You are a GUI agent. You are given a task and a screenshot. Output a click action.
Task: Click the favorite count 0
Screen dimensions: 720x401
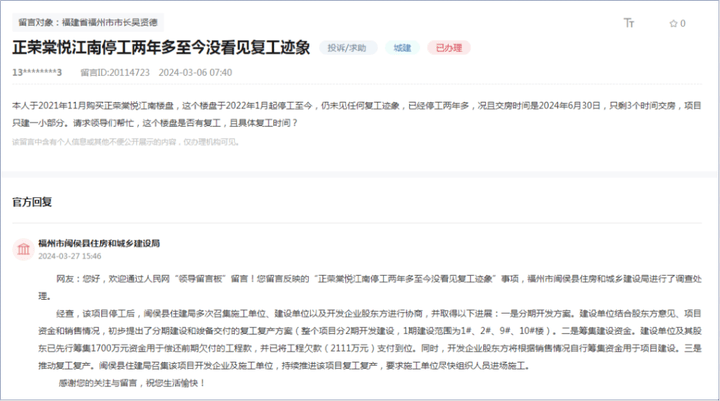tap(683, 23)
